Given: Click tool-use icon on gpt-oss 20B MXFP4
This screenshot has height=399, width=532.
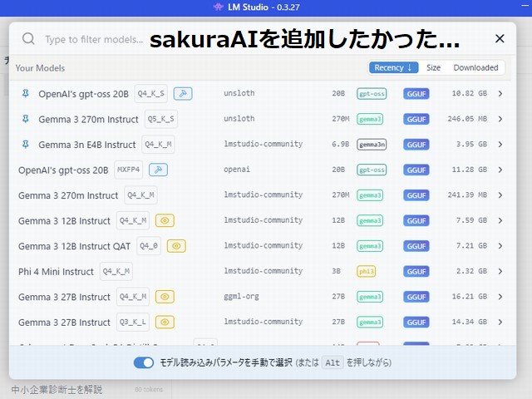Looking at the screenshot, I should point(158,170).
